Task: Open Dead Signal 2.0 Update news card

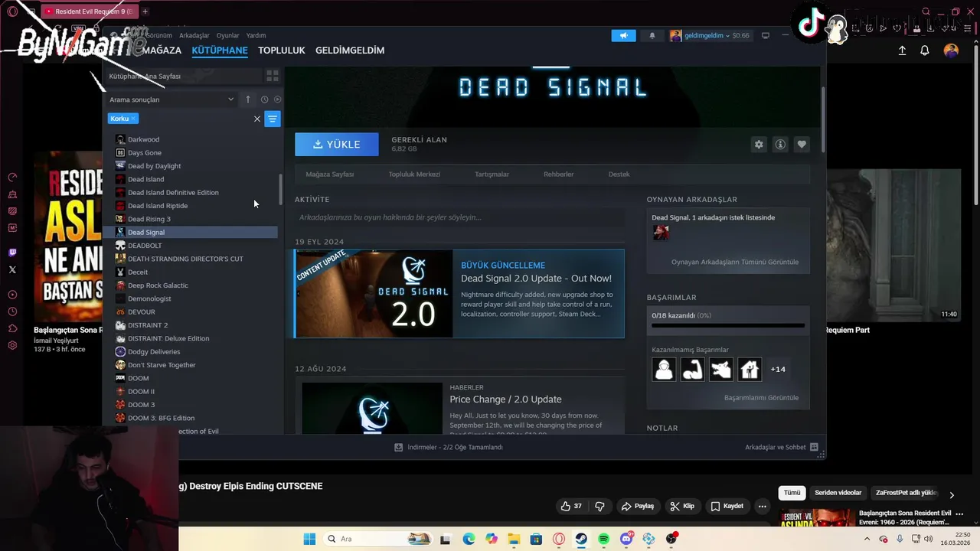Action: coord(459,293)
